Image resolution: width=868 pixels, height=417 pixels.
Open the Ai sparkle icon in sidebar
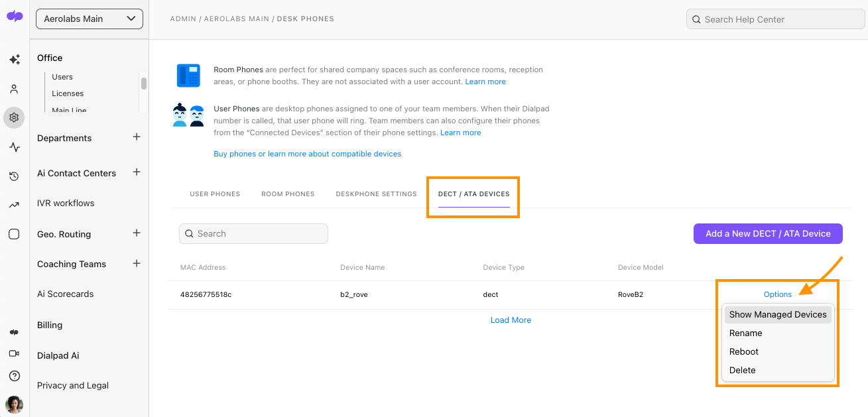(14, 60)
